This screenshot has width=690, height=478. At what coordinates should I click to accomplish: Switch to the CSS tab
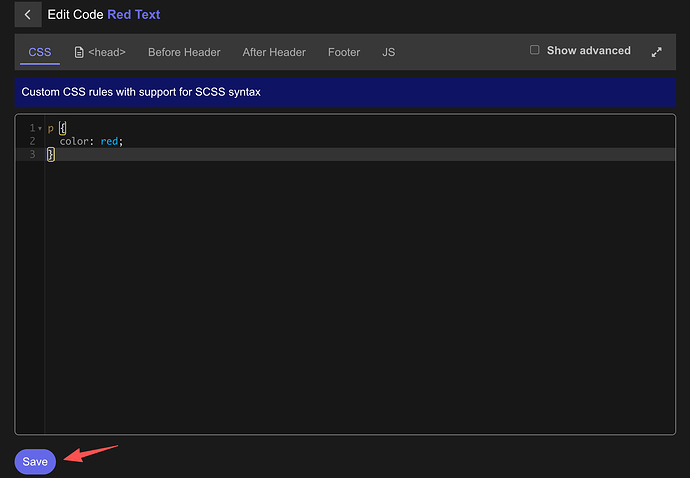40,52
